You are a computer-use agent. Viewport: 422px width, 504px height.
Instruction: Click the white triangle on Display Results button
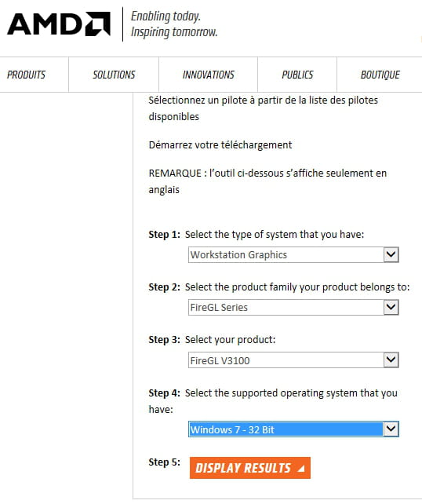[x=301, y=469]
